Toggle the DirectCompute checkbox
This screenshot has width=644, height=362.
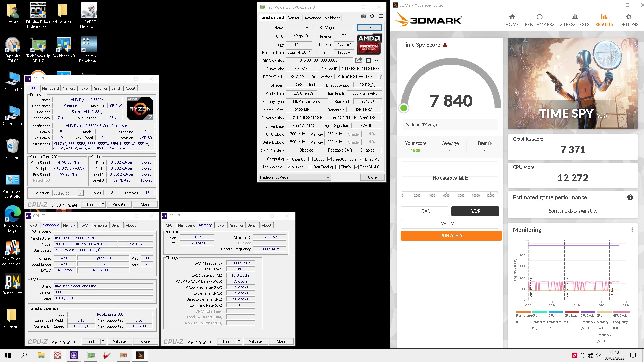329,159
